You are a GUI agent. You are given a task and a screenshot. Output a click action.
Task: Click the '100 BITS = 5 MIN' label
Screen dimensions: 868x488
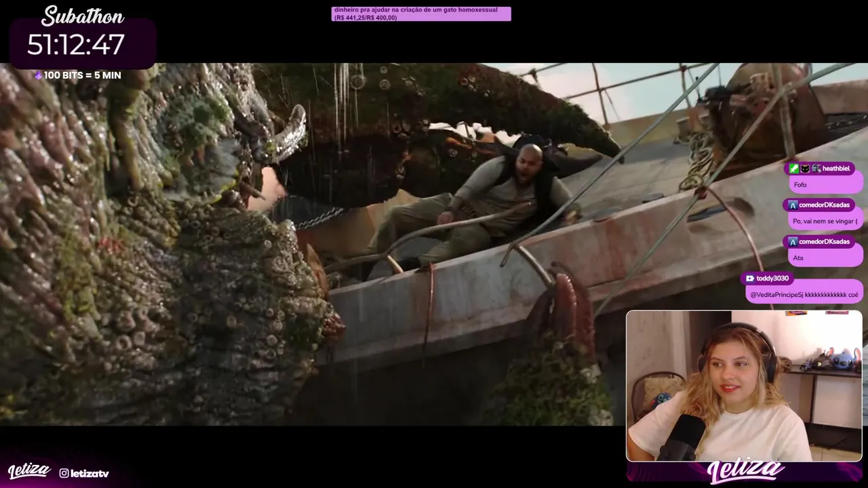point(82,75)
